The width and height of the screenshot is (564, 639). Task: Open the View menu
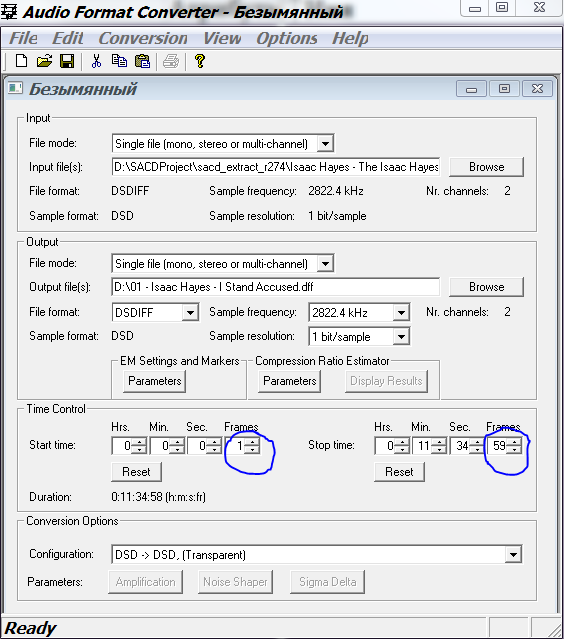(x=222, y=38)
